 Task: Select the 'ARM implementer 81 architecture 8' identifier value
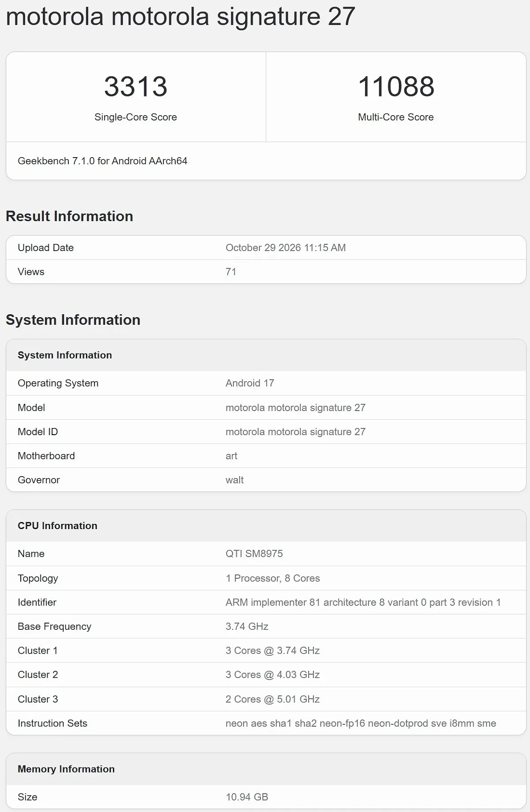(x=363, y=602)
